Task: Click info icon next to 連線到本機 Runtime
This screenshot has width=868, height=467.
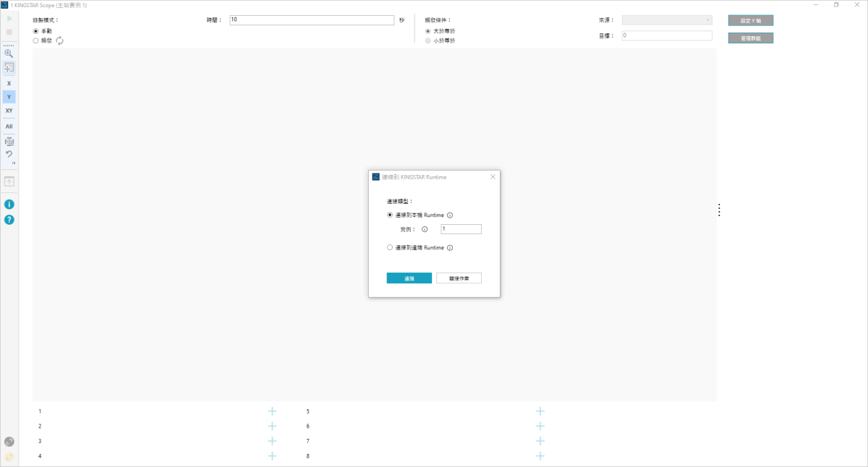Action: tap(450, 215)
